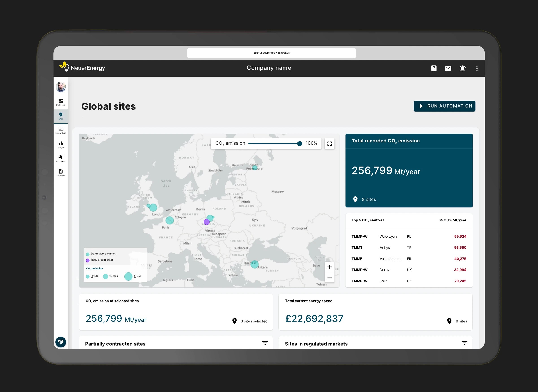This screenshot has width=538, height=392.
Task: Select the Sites tab in sidebar
Action: click(61, 116)
